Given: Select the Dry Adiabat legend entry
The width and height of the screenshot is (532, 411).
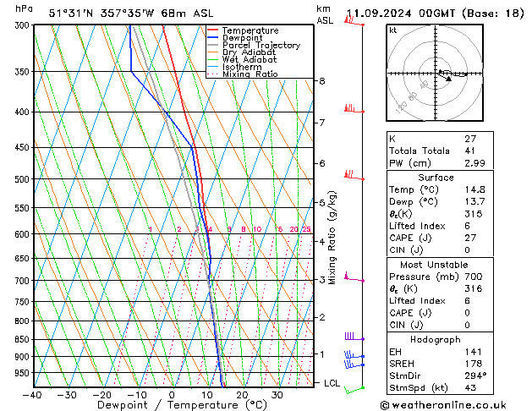Looking at the screenshot, I should point(248,52).
